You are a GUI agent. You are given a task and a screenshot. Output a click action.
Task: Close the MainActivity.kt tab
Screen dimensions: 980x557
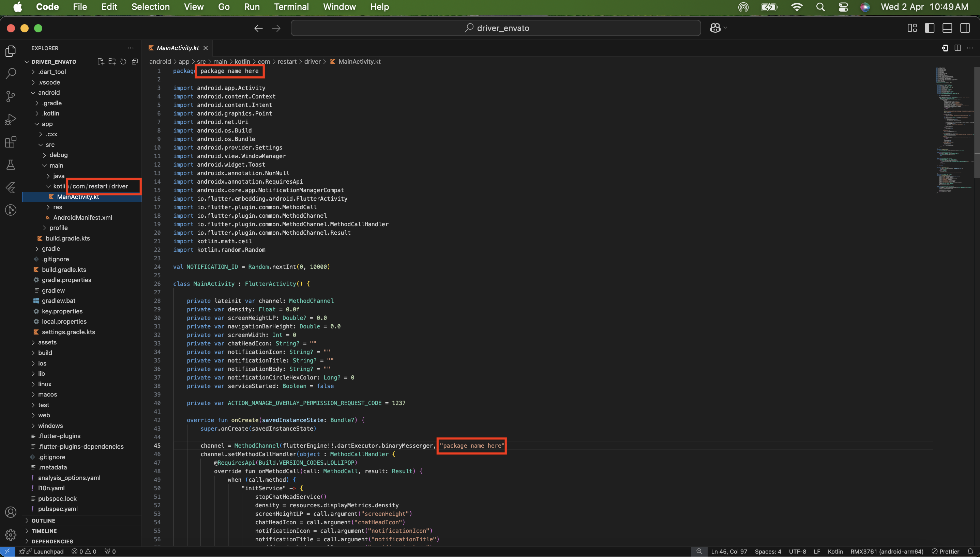[x=206, y=48]
